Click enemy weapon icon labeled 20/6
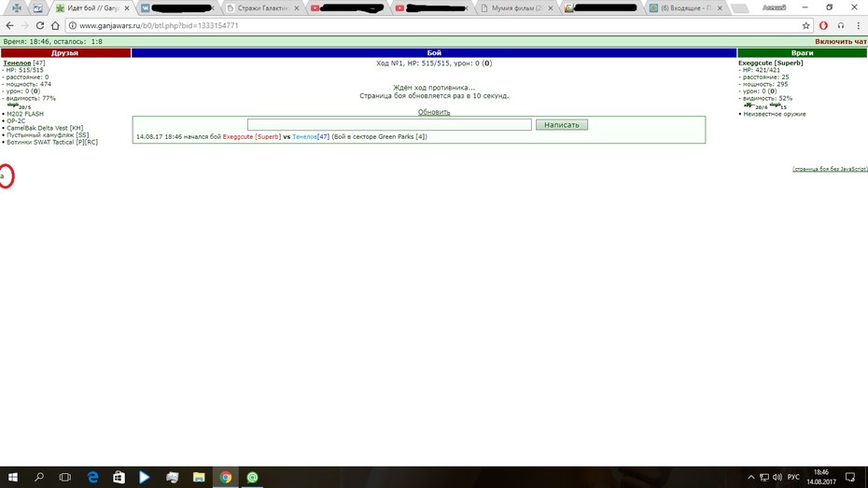 (x=749, y=105)
